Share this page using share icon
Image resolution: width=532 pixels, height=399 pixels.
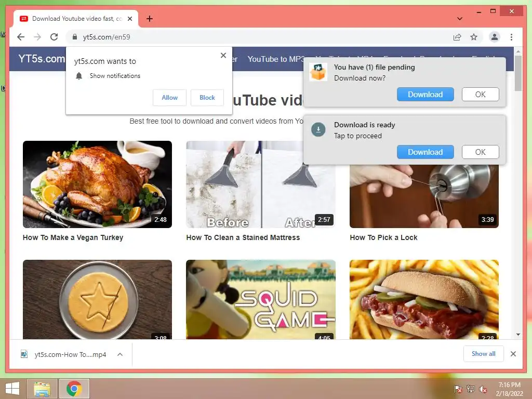pos(457,37)
